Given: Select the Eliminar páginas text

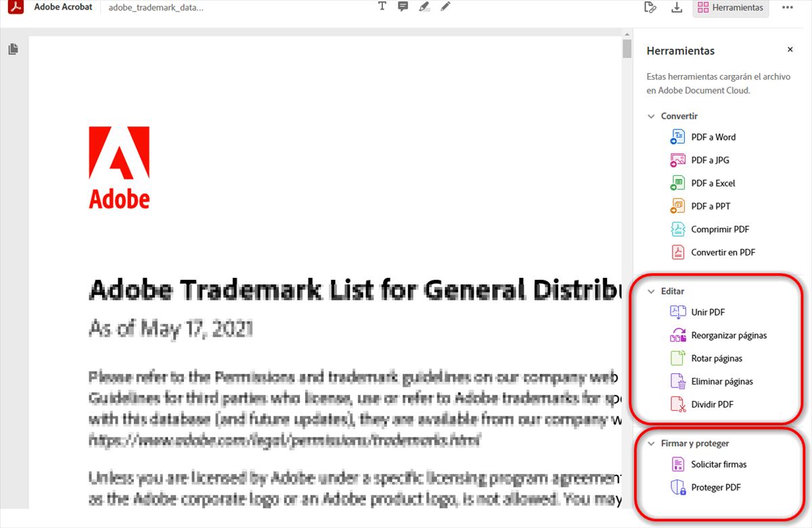Looking at the screenshot, I should click(x=722, y=381).
